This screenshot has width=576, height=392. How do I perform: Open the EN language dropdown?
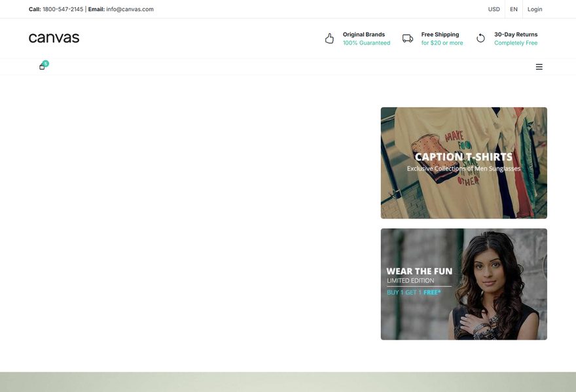(514, 9)
